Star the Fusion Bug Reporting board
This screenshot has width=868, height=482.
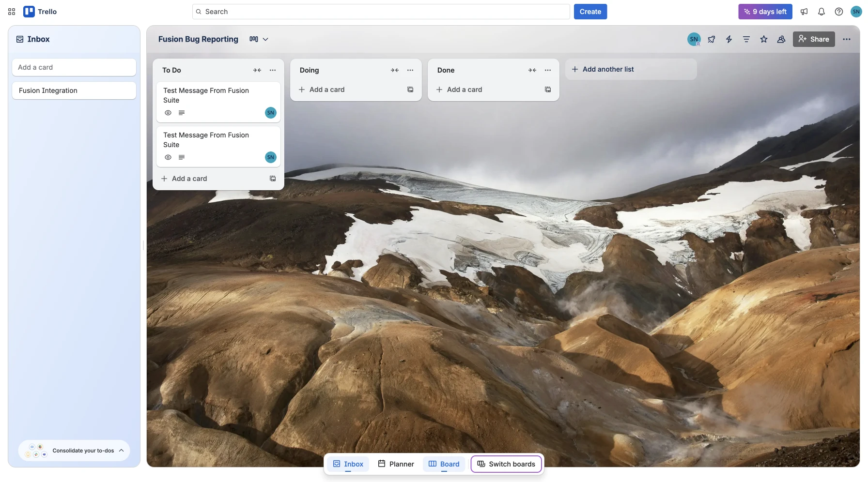764,39
